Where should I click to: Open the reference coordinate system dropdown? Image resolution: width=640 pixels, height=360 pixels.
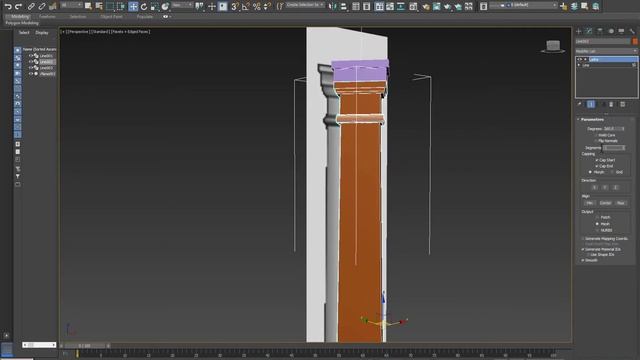[182, 5]
